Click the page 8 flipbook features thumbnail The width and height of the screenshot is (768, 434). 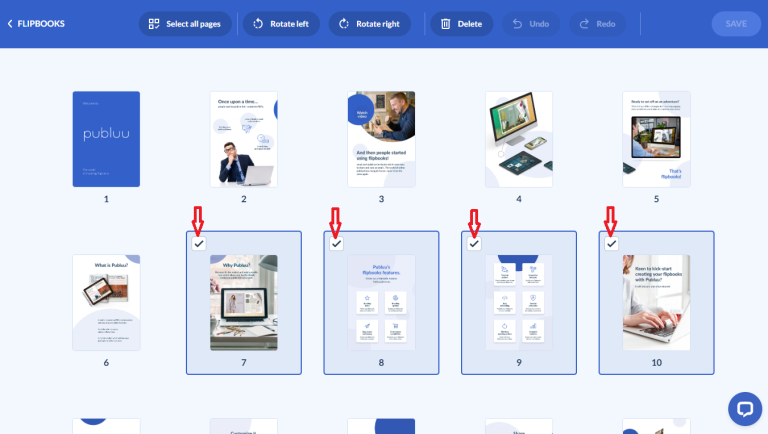tap(381, 302)
